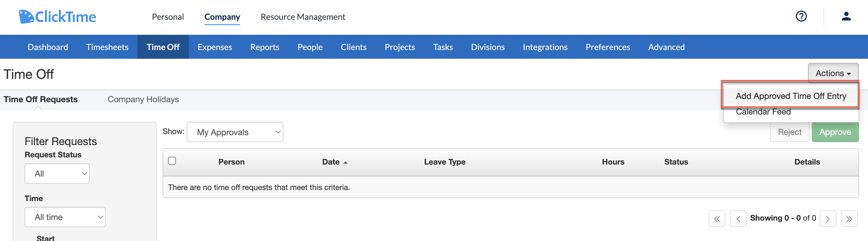
Task: Click the ClickTime logo
Action: tap(57, 16)
